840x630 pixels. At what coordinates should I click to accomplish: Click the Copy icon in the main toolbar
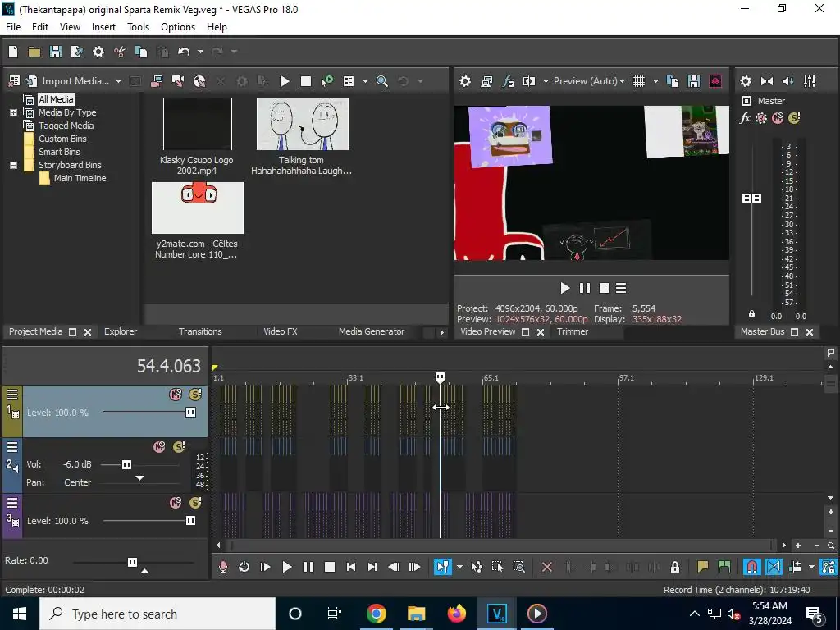pos(141,52)
